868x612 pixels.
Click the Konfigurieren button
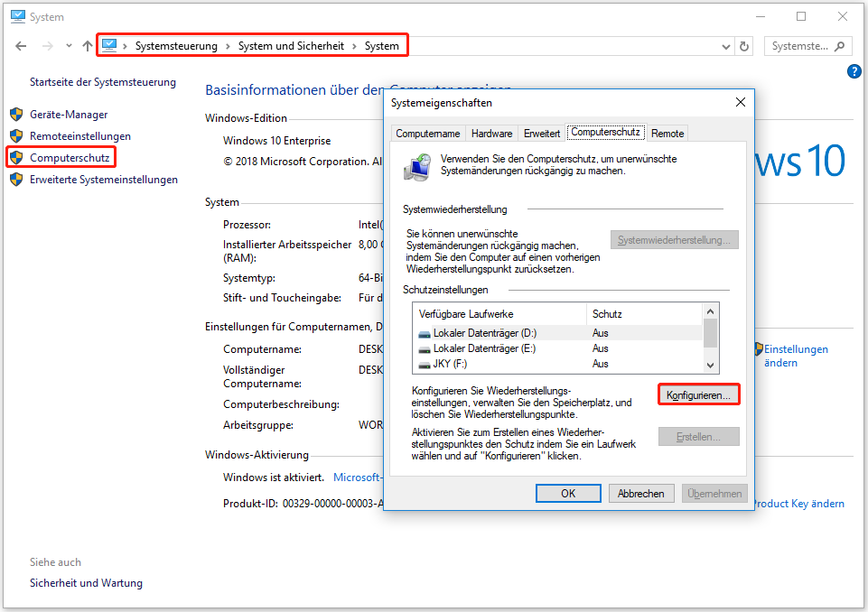[x=698, y=394]
